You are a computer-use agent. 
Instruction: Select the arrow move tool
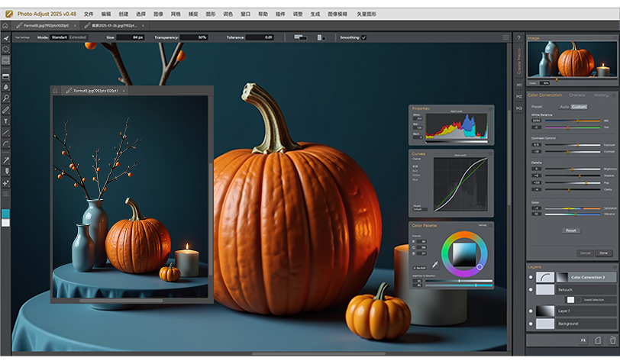coord(6,38)
